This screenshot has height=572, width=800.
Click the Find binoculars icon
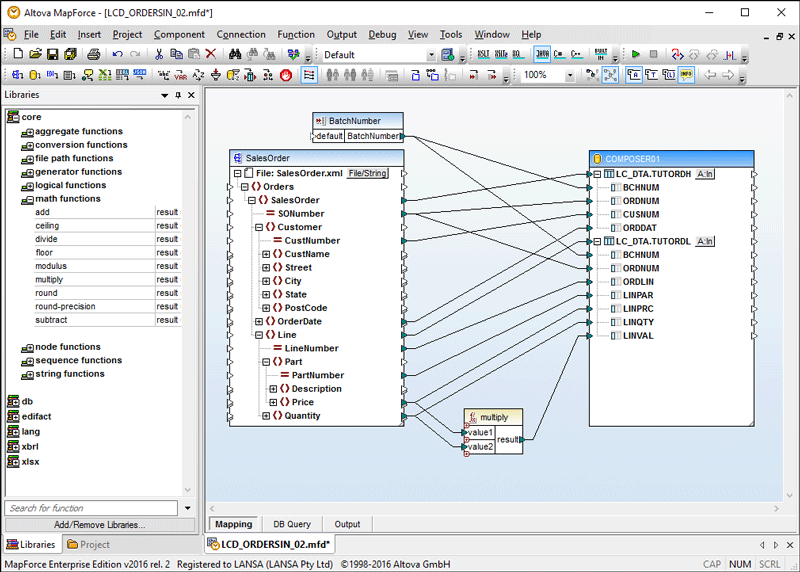(x=236, y=54)
